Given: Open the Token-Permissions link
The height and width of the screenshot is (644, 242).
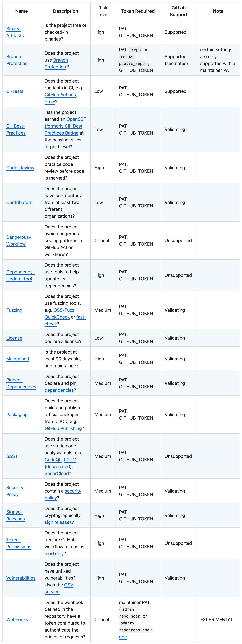Looking at the screenshot, I should [x=19, y=543].
